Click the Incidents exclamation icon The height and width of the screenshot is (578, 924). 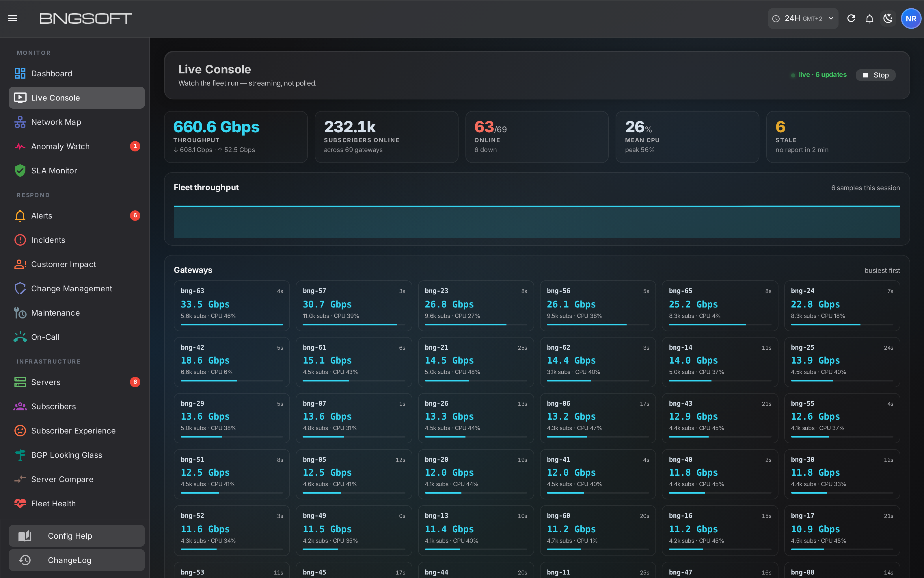point(20,240)
